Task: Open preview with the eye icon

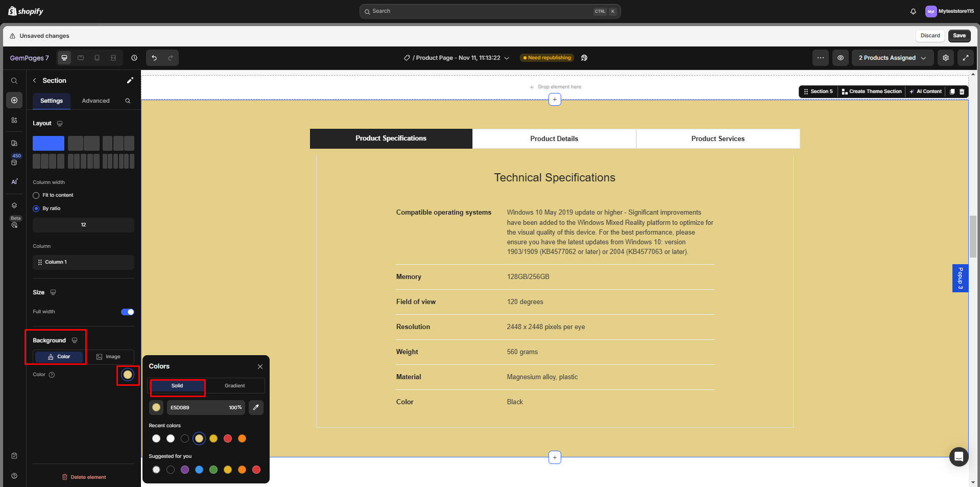Action: pos(840,58)
